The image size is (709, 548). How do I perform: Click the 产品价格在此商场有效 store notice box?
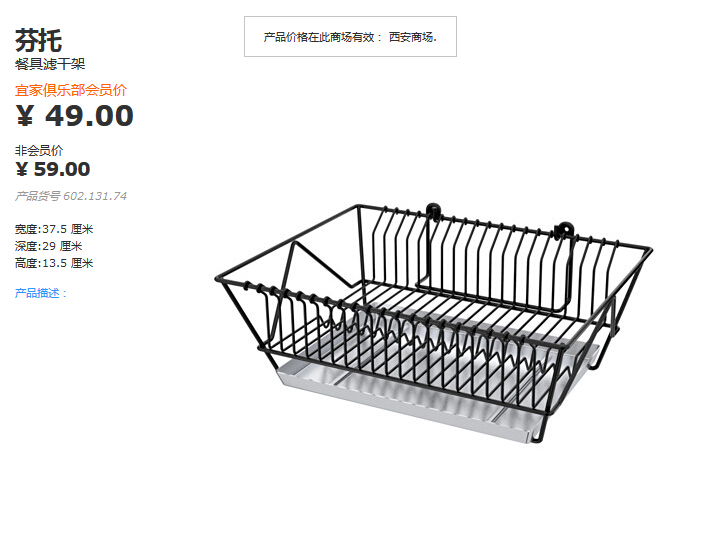pos(350,37)
